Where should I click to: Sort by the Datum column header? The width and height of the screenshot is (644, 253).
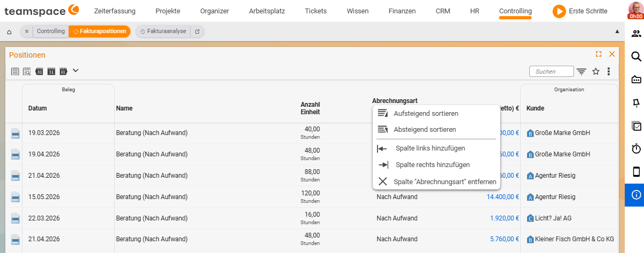tap(38, 108)
